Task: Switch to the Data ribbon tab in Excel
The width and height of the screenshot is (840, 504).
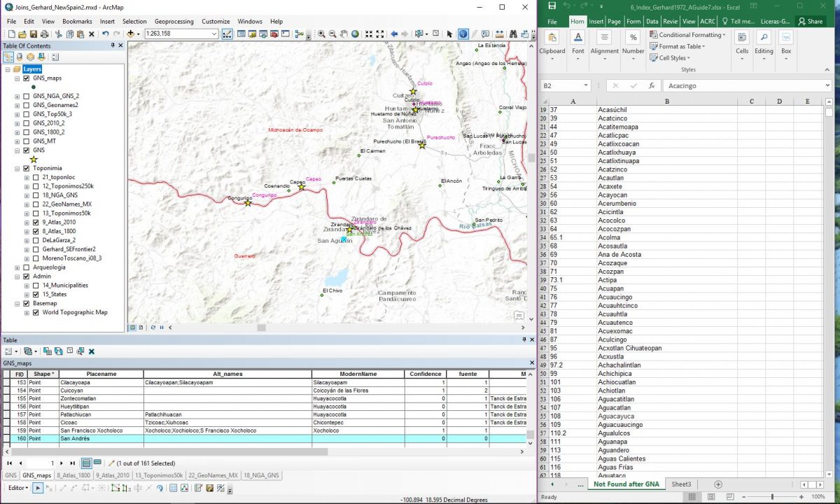Action: click(x=651, y=21)
